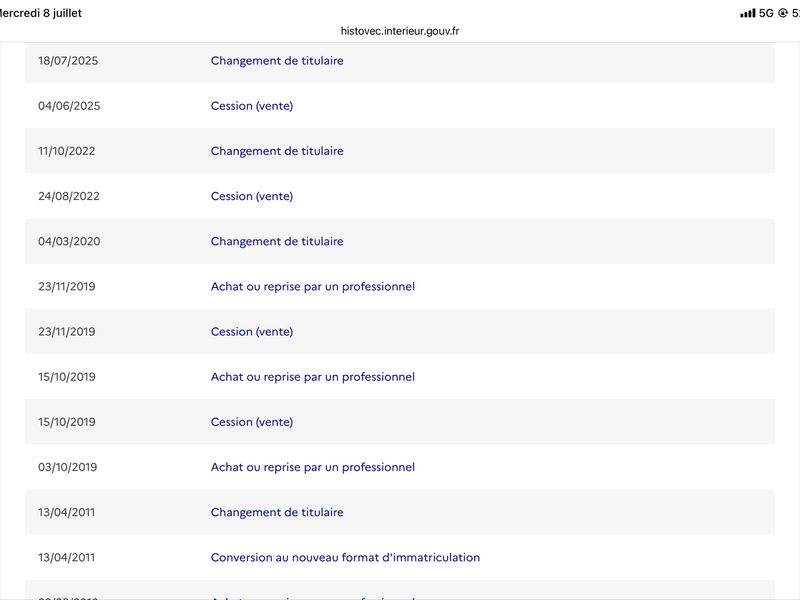Tap the cellular signal bars icon
The height and width of the screenshot is (600, 800).
[x=747, y=13]
